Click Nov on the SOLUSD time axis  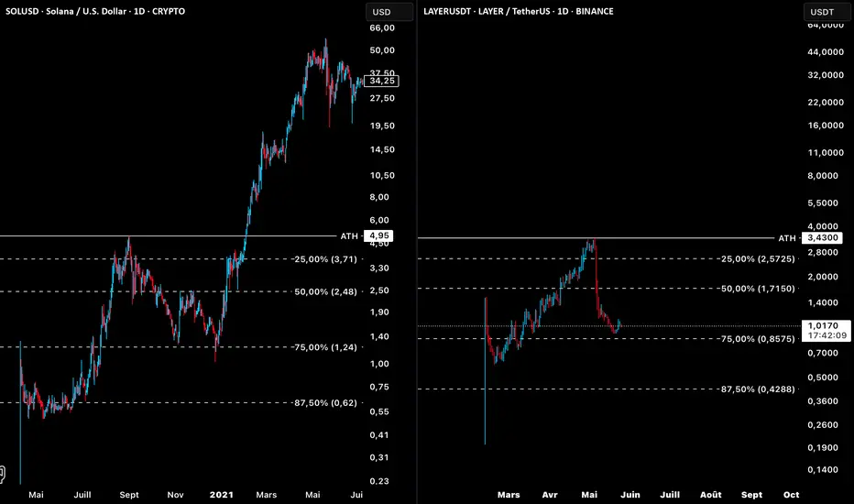pos(175,495)
